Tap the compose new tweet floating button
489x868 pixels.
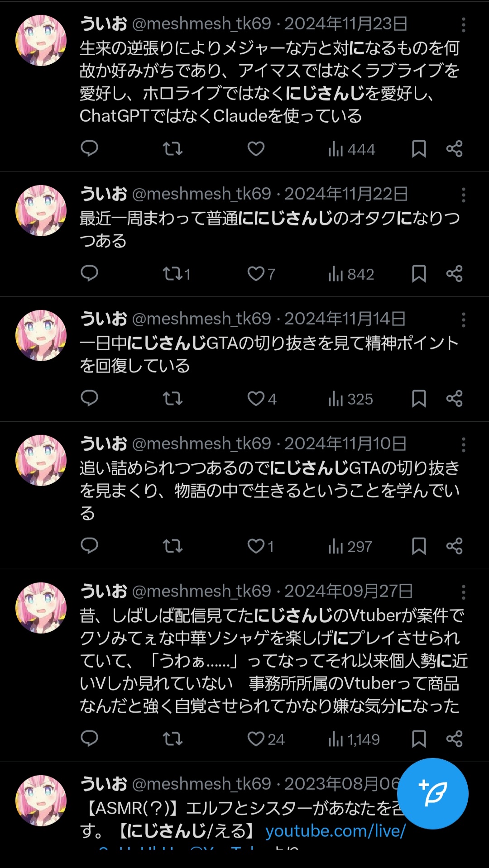432,793
